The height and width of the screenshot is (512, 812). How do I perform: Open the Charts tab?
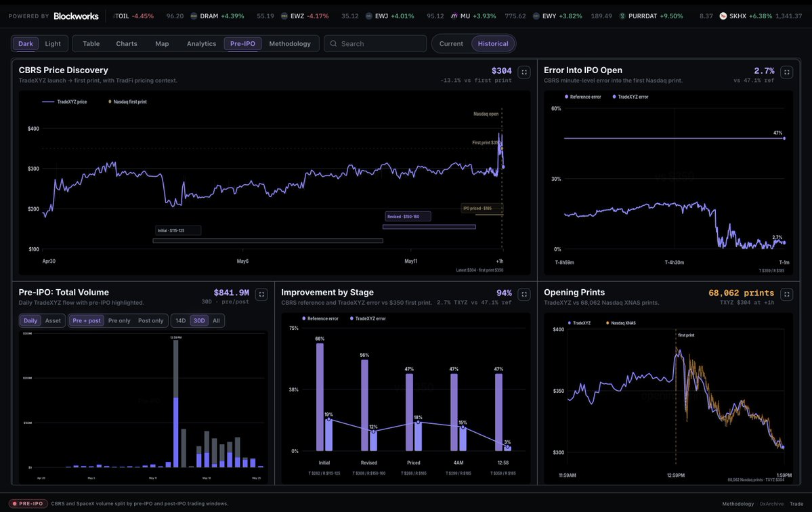(x=127, y=43)
